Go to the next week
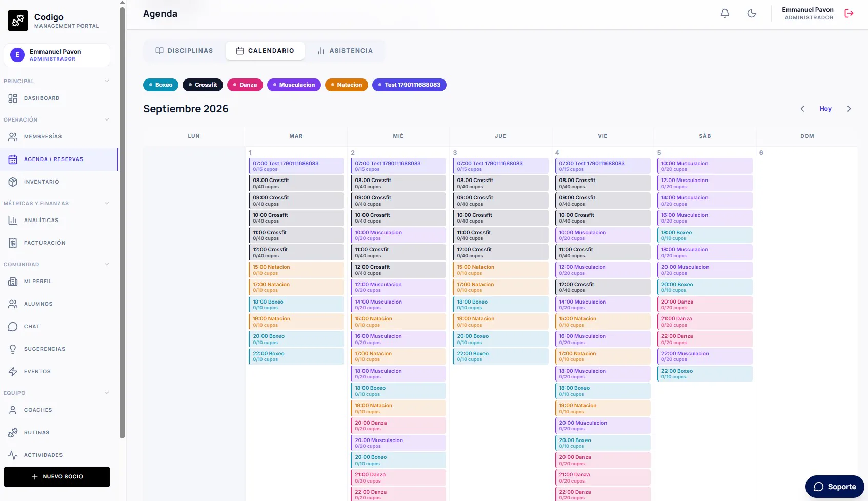The image size is (868, 501). pyautogui.click(x=849, y=109)
